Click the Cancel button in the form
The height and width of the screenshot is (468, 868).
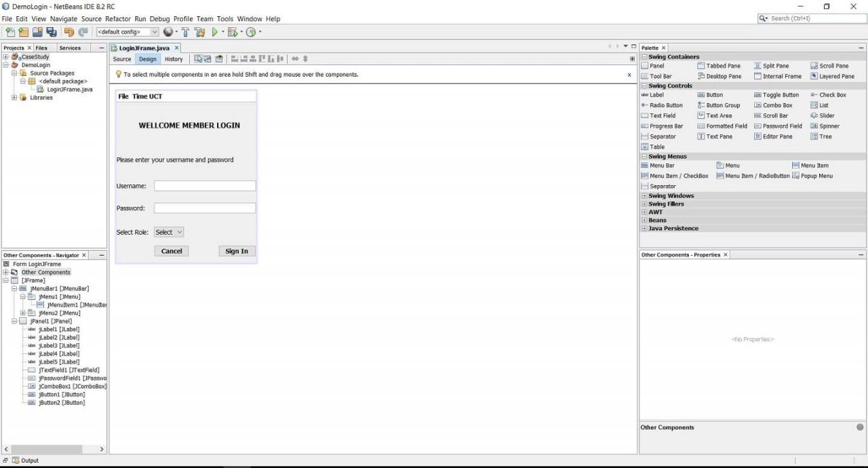coord(172,251)
